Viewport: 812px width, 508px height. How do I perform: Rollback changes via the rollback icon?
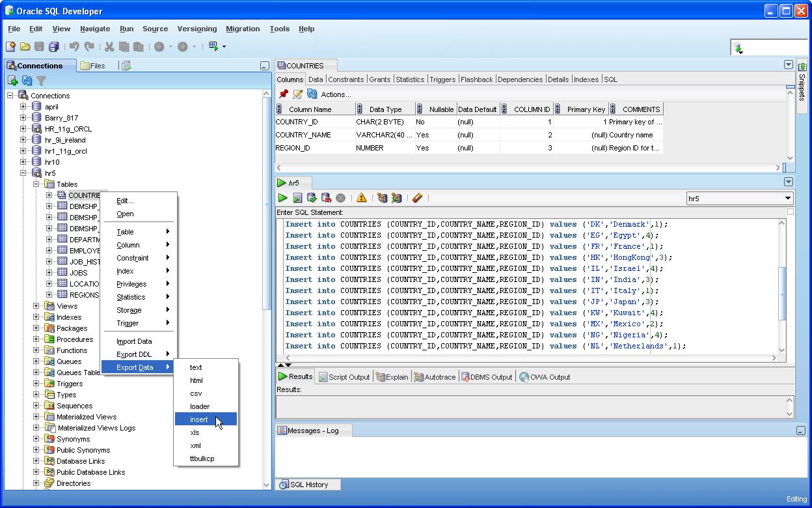click(x=327, y=198)
